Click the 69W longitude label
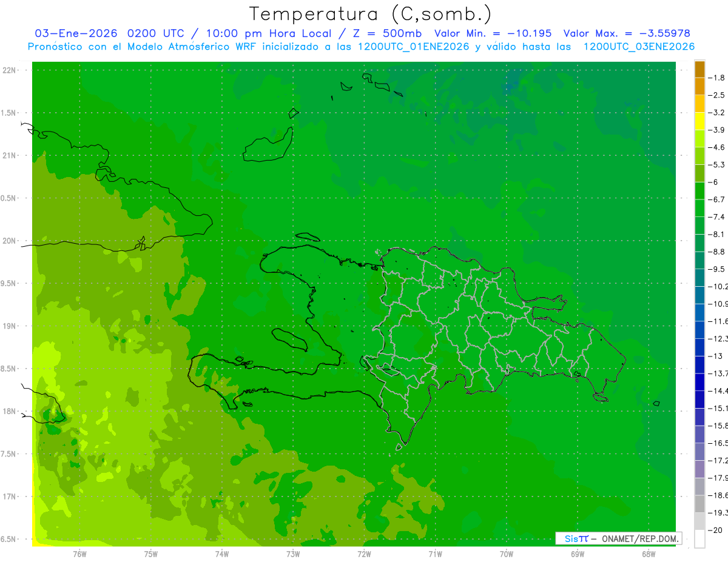 tap(578, 554)
